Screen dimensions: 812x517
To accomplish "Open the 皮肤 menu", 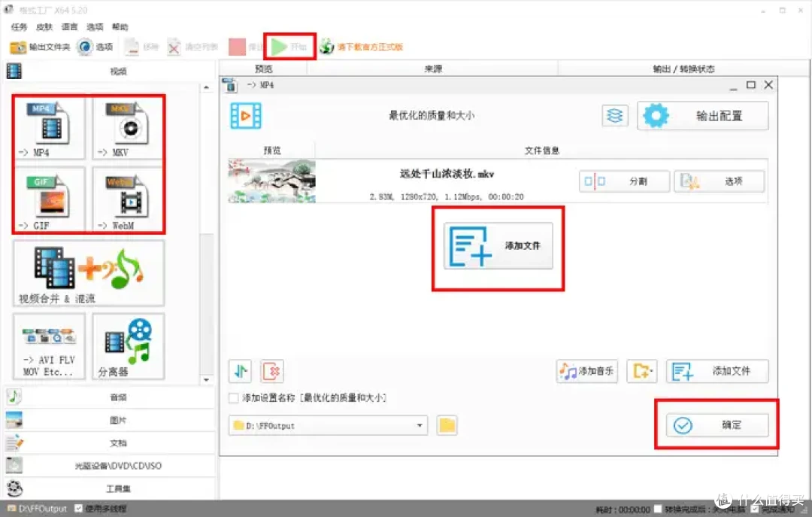I will click(x=44, y=27).
